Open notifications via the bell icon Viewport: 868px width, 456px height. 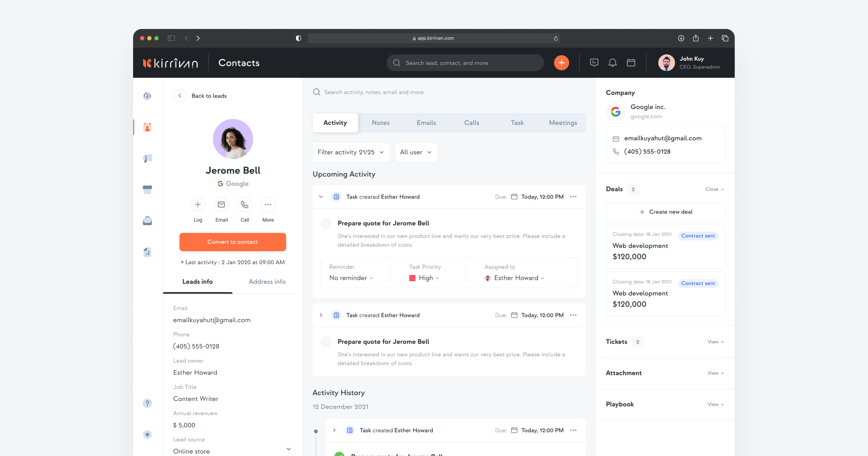(x=613, y=63)
